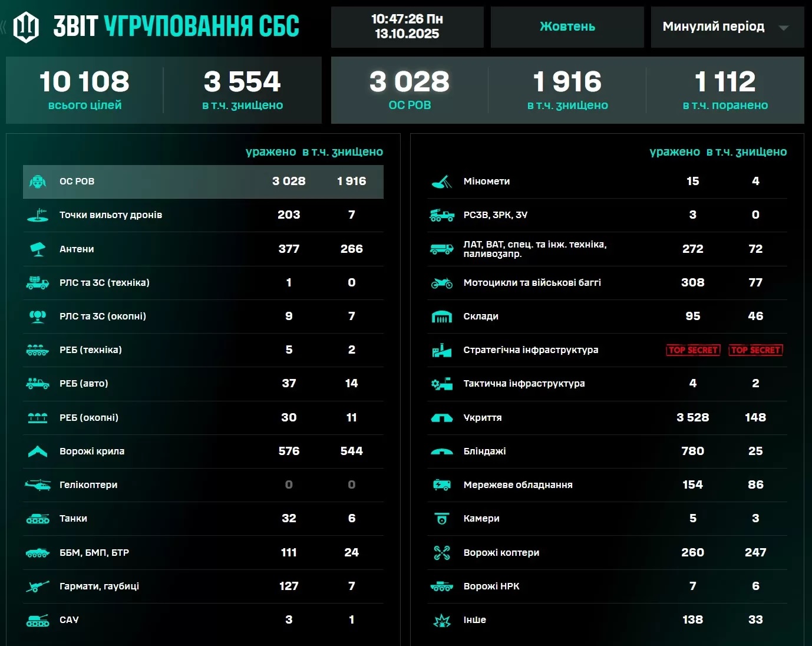Click the 1 112 в т.ч. поранено stat

point(725,90)
